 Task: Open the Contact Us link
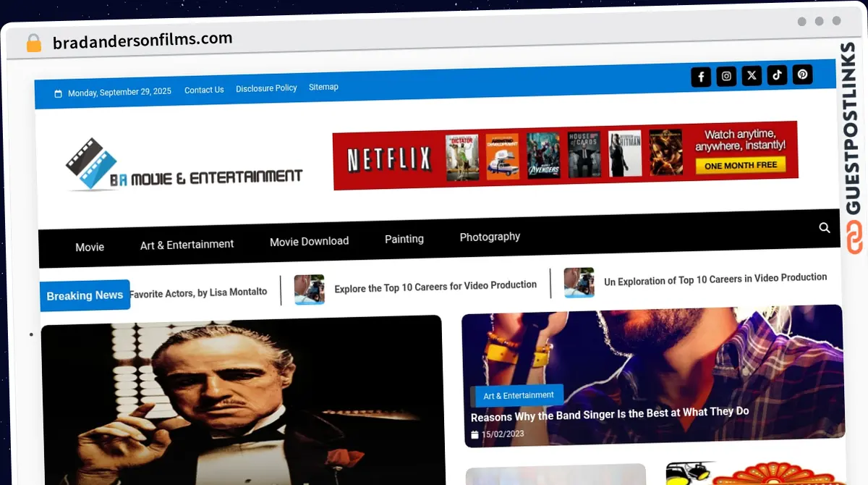coord(204,90)
